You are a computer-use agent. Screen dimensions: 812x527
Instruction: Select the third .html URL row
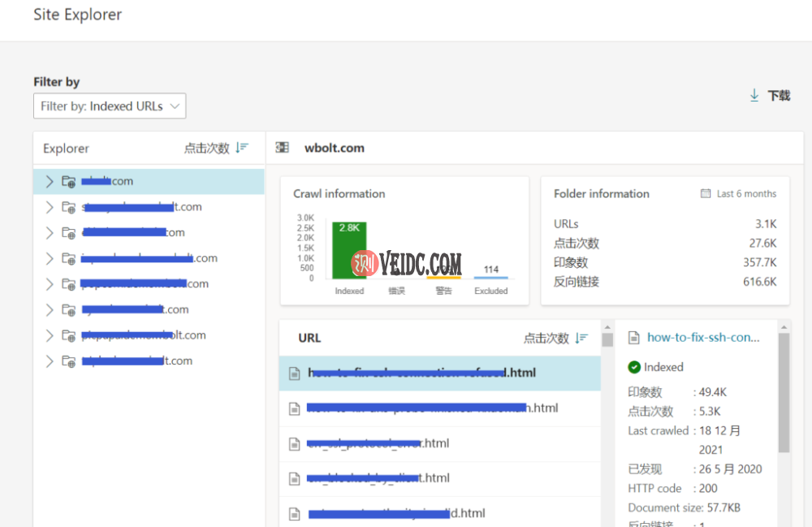439,443
